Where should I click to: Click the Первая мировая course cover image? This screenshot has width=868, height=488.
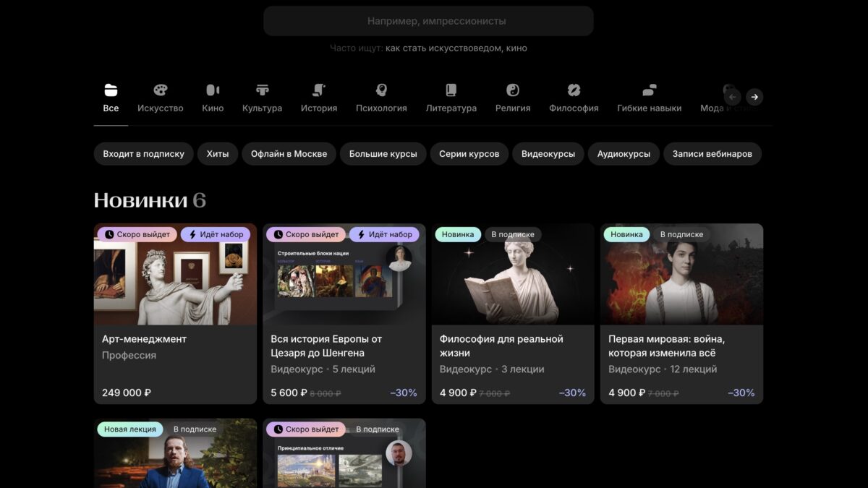click(681, 275)
